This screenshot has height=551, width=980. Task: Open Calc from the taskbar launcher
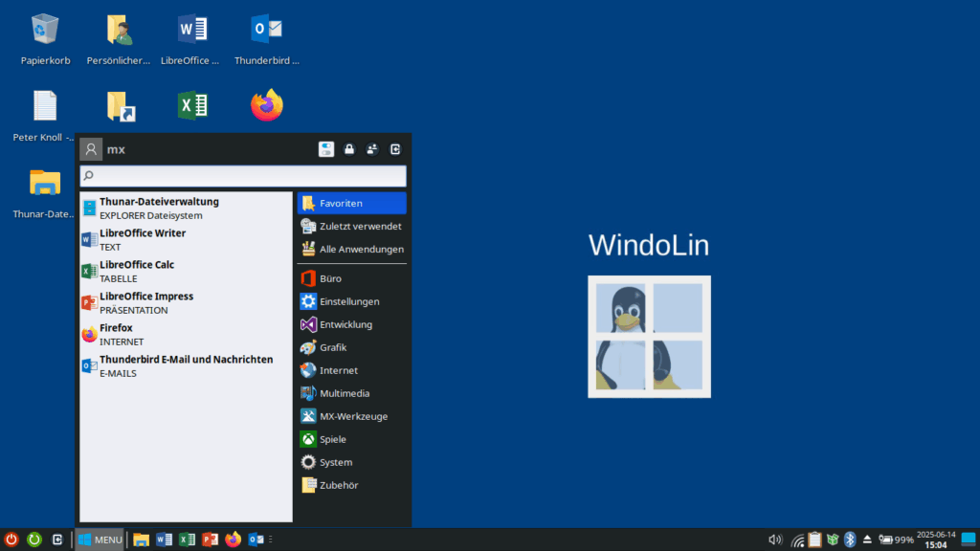click(187, 540)
